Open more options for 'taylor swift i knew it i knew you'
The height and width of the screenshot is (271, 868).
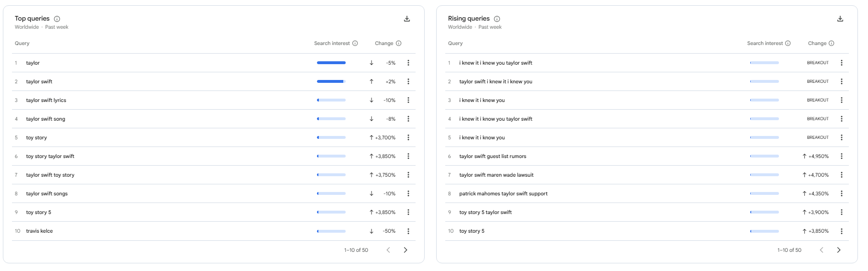point(842,81)
